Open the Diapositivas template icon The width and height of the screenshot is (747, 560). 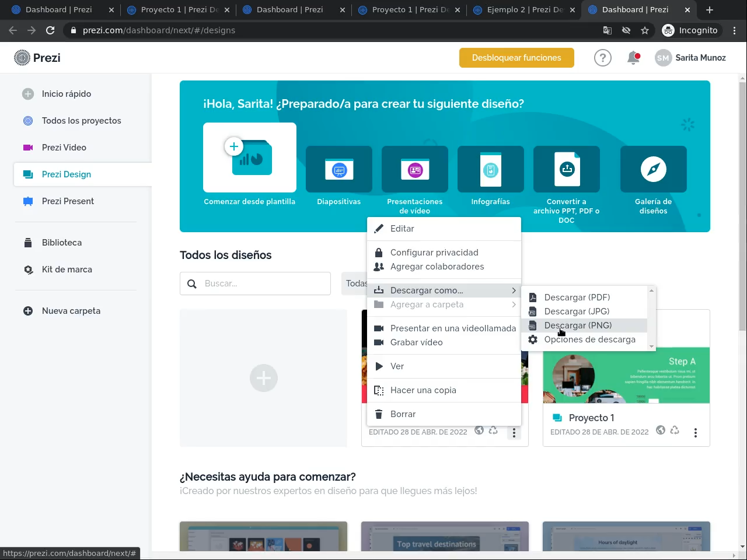[339, 169]
